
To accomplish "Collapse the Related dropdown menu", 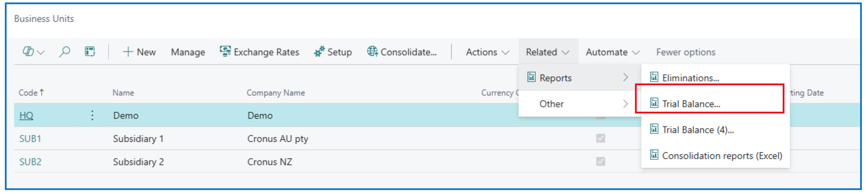I will click(547, 52).
